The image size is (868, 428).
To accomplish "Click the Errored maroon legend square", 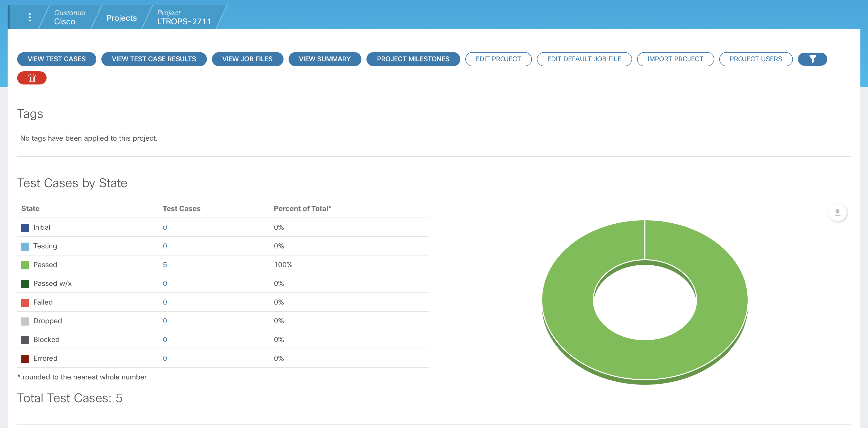I will (x=25, y=359).
